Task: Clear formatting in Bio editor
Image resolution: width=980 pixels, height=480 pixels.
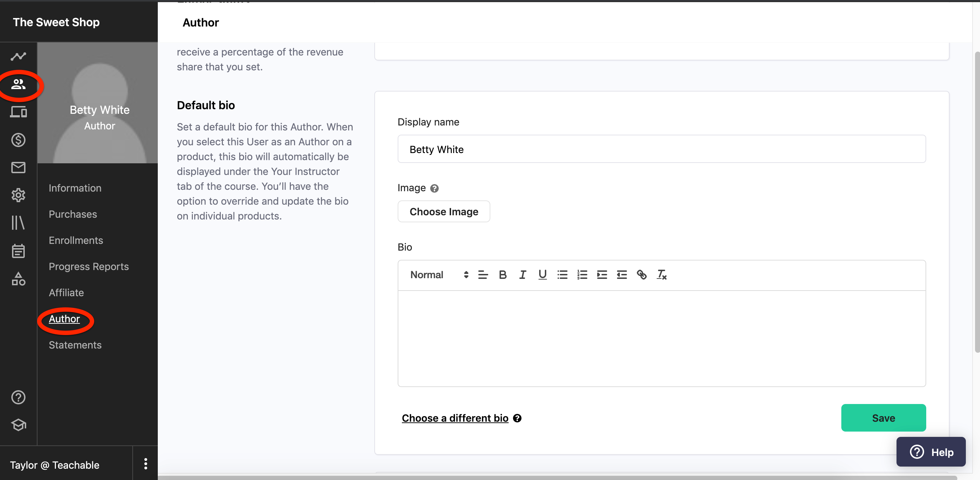Action: (x=662, y=275)
